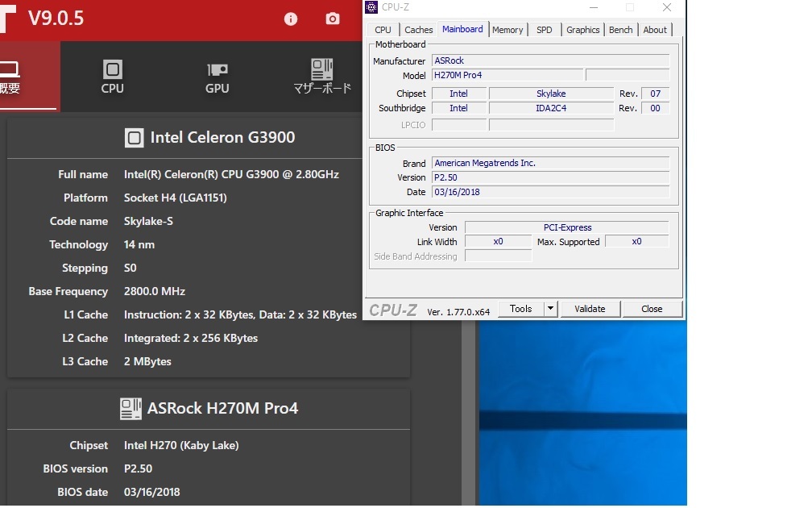Open the Bench tab

pos(620,30)
